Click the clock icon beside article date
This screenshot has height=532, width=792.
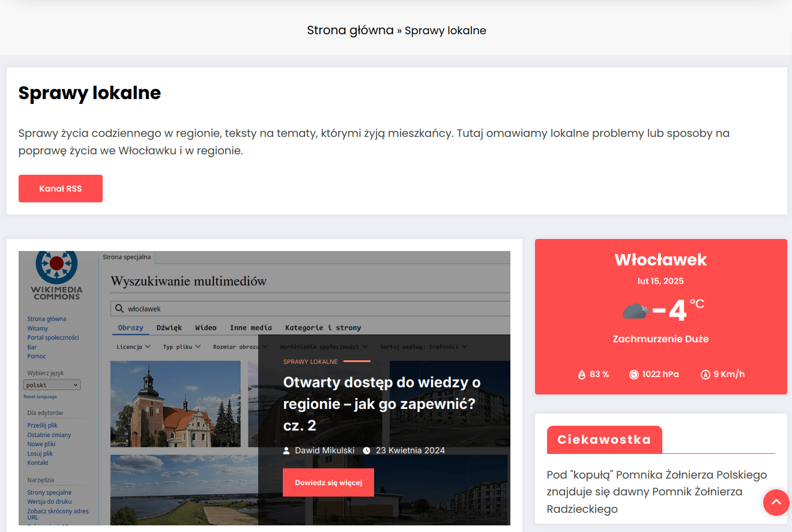[366, 450]
